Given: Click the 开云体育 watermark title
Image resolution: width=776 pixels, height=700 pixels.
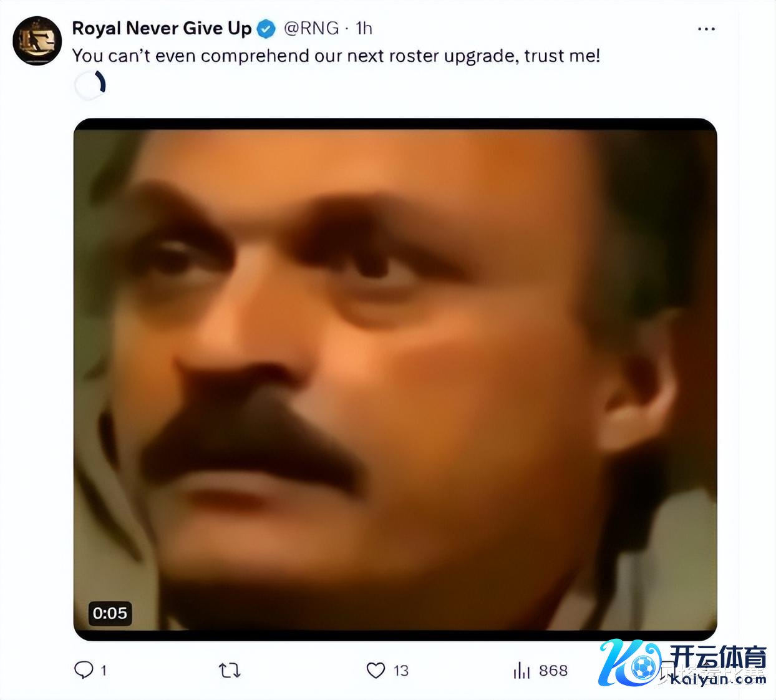Looking at the screenshot, I should click(x=718, y=658).
